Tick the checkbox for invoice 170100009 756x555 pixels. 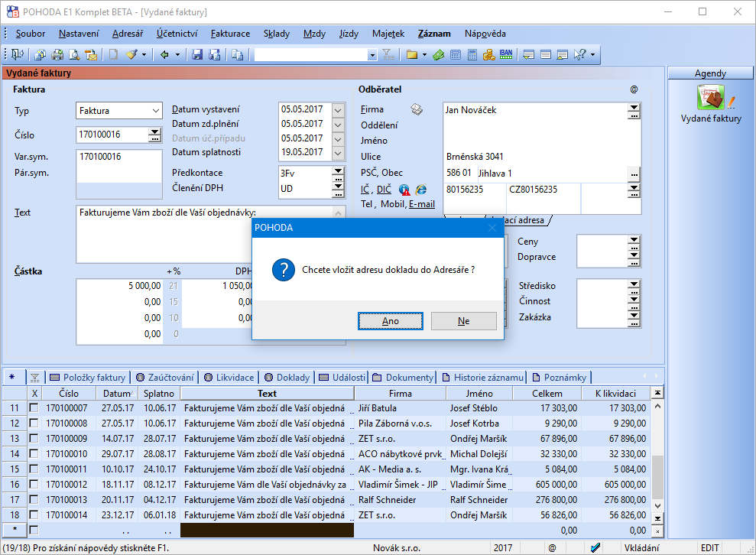[x=34, y=438]
